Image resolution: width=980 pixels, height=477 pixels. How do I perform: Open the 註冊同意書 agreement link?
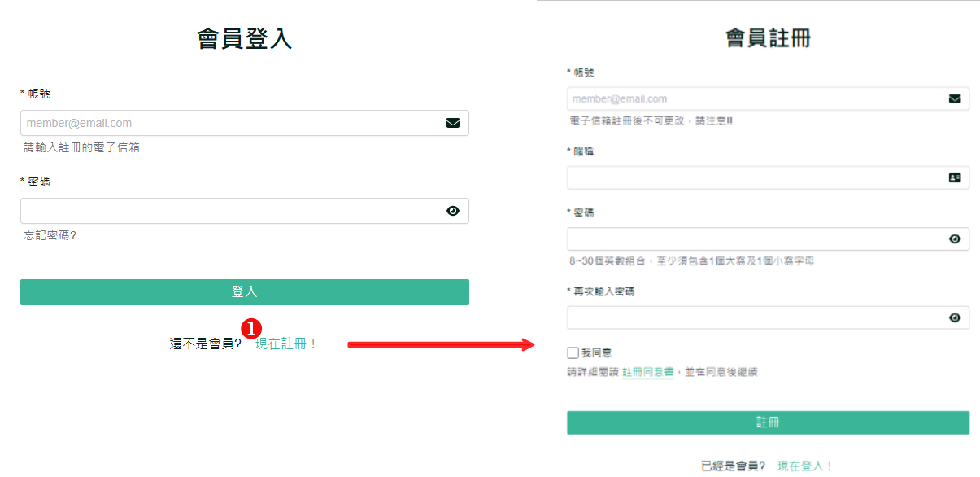pos(648,372)
